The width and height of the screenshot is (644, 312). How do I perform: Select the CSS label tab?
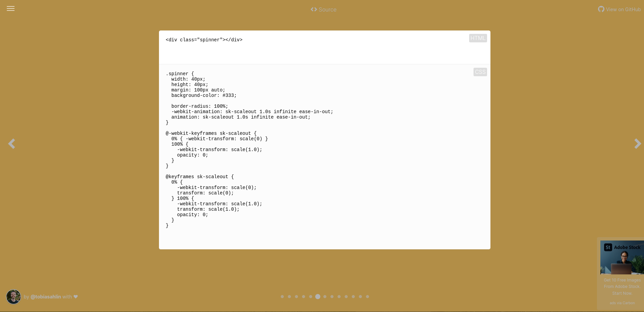[x=480, y=72]
